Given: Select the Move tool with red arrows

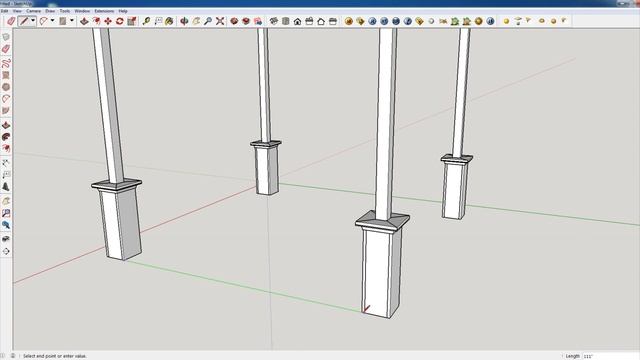Looking at the screenshot, I should (108, 21).
